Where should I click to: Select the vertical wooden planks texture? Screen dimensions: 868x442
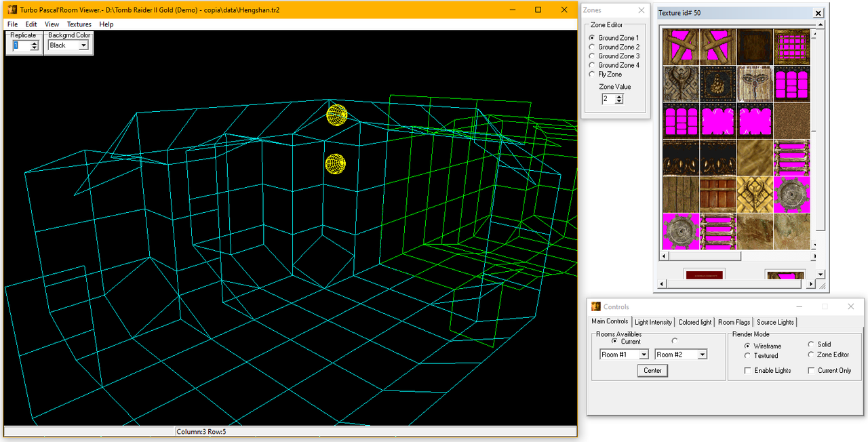pyautogui.click(x=681, y=194)
